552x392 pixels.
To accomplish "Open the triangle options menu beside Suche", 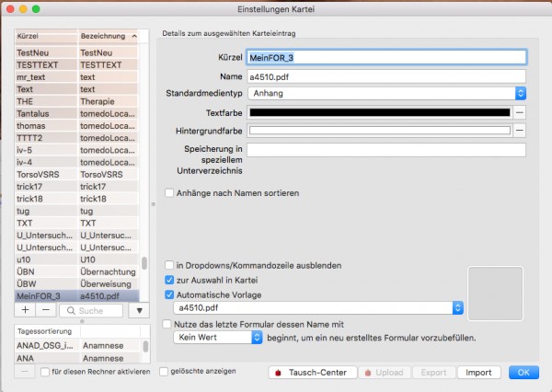I will (139, 311).
